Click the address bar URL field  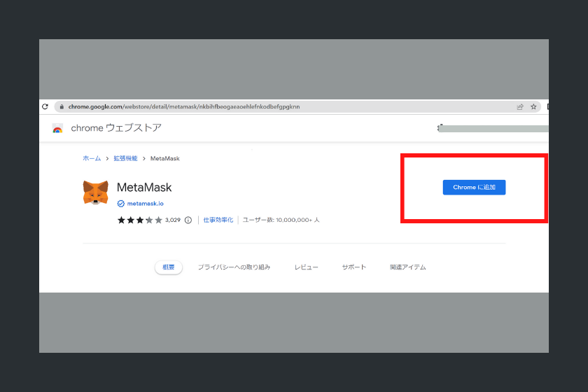pos(297,107)
